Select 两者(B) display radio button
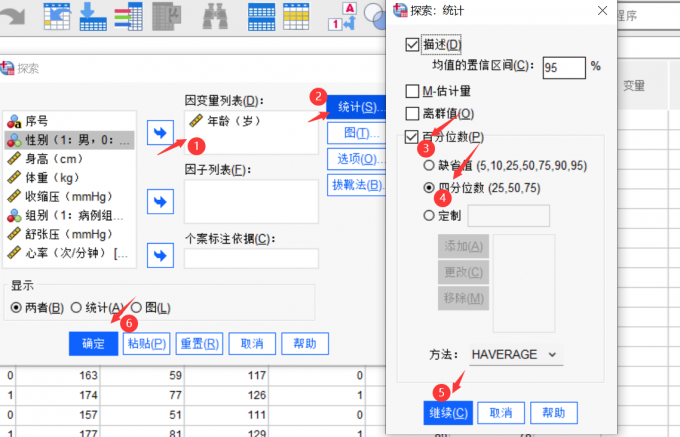The height and width of the screenshot is (437, 680). pyautogui.click(x=16, y=308)
